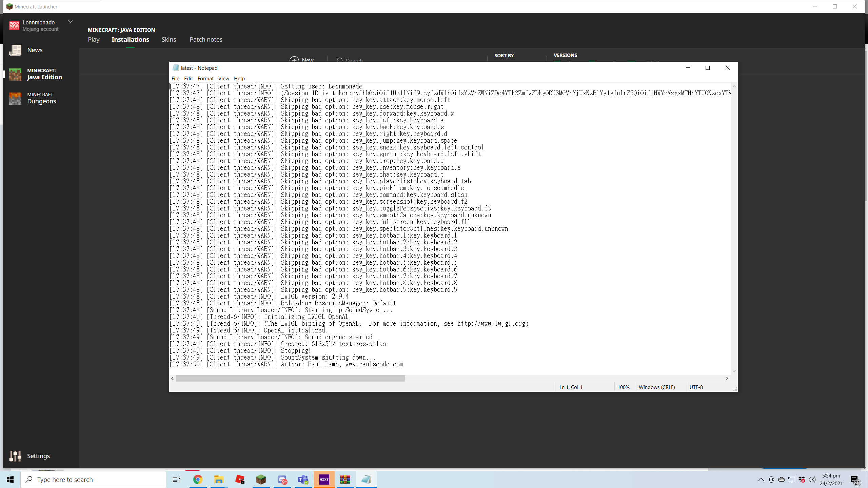Click the 'Setting user: Lennmonade' log line
Screen dimensions: 868x488
266,86
